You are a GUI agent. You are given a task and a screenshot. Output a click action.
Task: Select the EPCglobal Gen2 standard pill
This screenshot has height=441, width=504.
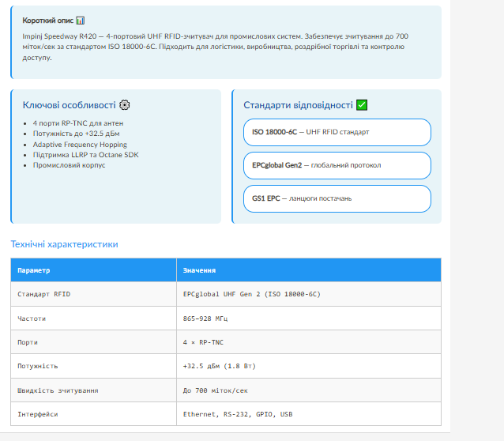pos(337,165)
